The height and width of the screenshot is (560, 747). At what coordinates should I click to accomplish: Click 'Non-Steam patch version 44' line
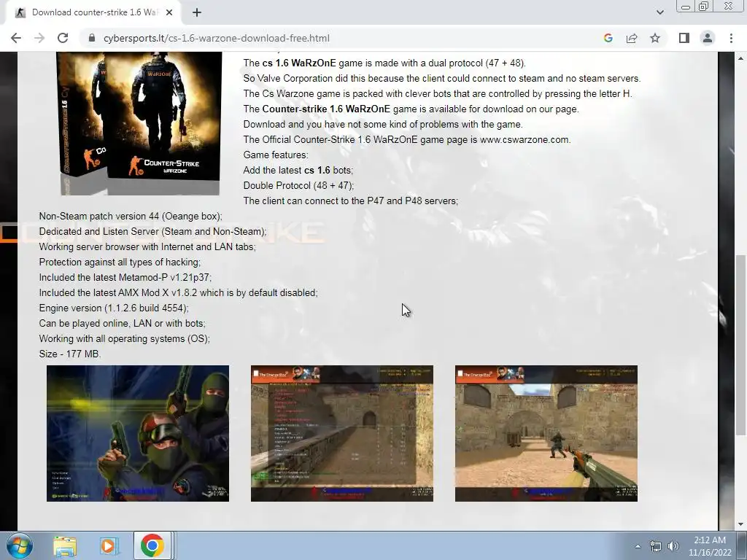point(131,216)
